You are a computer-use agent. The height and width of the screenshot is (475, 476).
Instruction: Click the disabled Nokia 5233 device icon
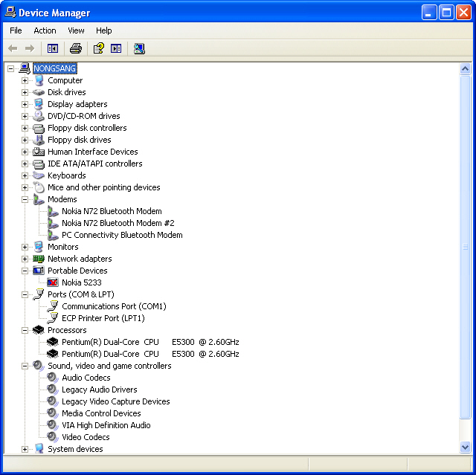click(53, 282)
